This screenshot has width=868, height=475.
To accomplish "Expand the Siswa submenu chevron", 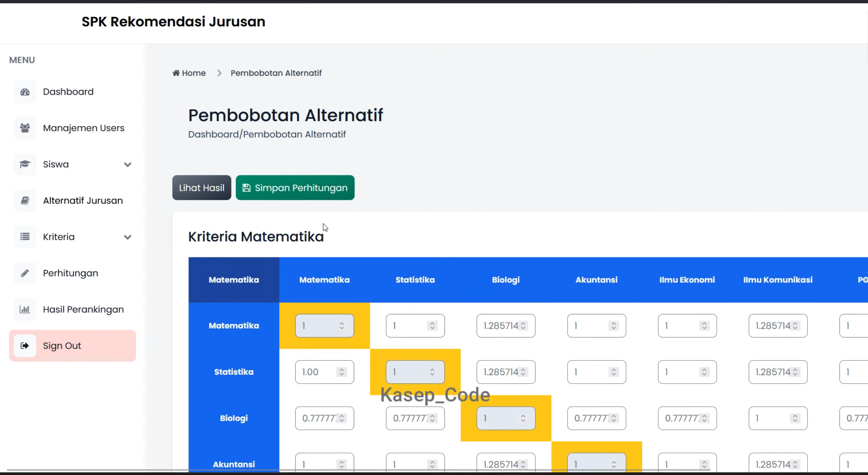I will (x=127, y=165).
